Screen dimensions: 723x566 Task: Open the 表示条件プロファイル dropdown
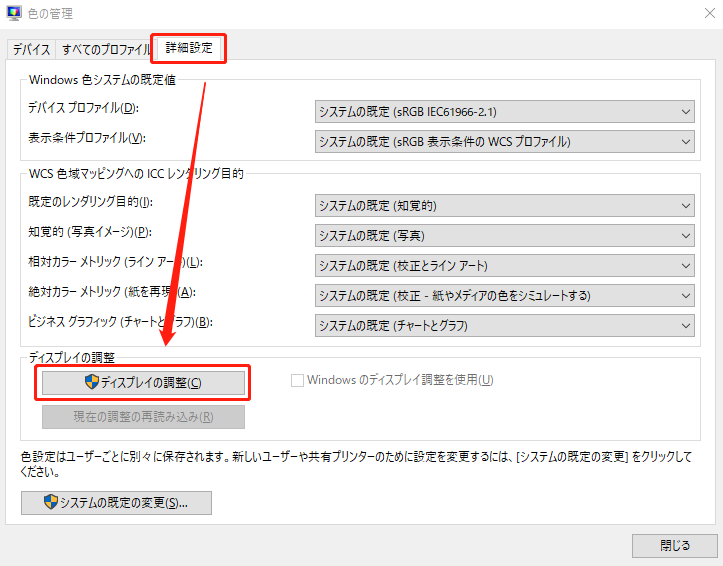tap(504, 142)
